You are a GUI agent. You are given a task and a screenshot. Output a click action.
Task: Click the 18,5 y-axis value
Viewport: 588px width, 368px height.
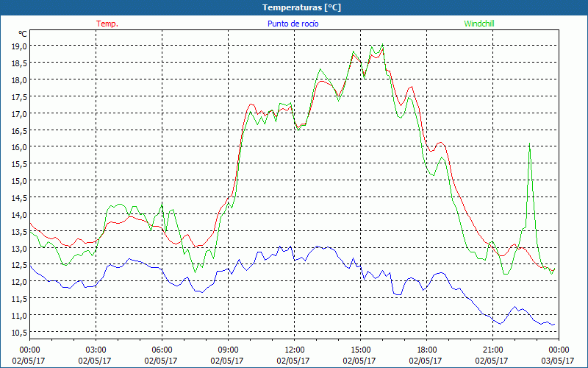tap(20, 63)
